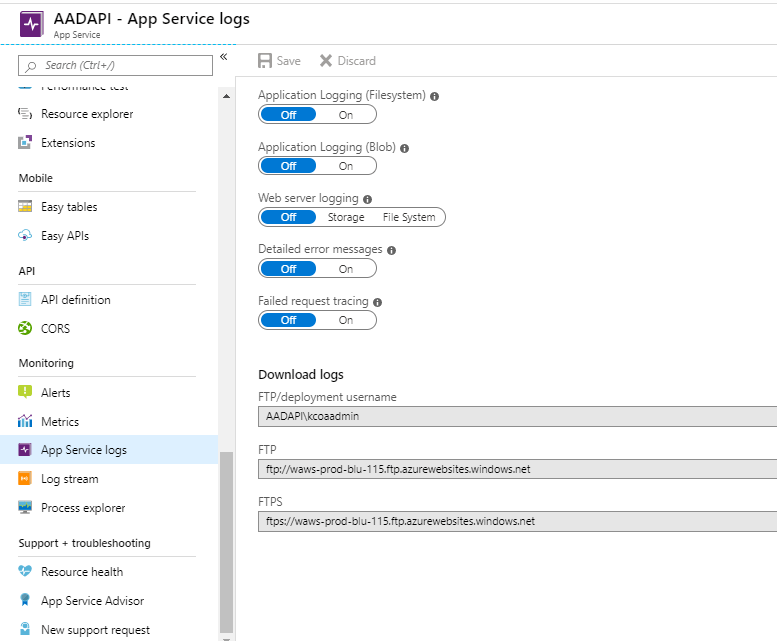Set Web server logging to File System

[409, 217]
